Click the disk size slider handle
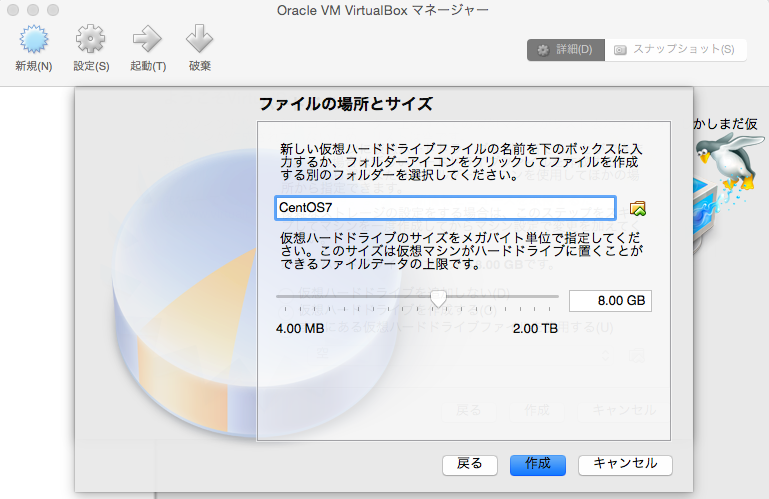The height and width of the screenshot is (499, 769). 438,298
